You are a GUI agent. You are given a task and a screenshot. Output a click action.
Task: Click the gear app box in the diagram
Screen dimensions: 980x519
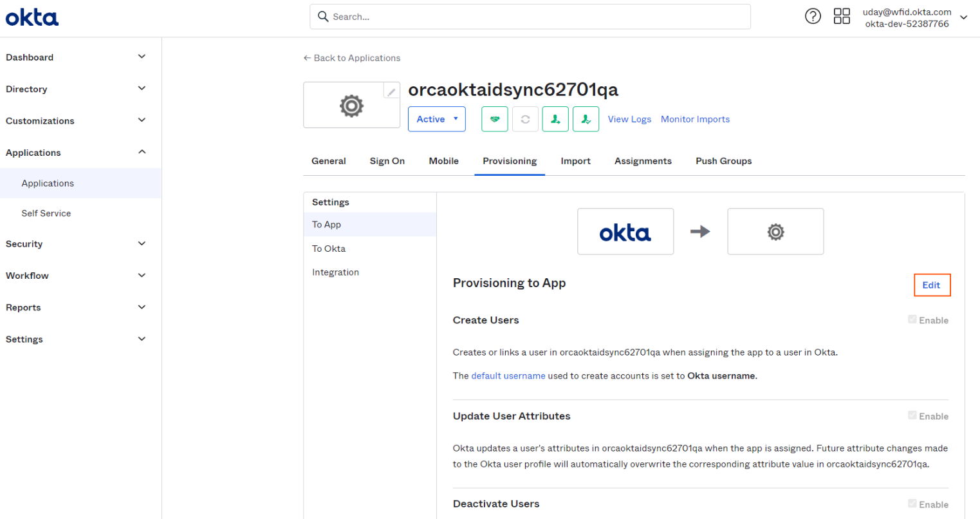[775, 231]
